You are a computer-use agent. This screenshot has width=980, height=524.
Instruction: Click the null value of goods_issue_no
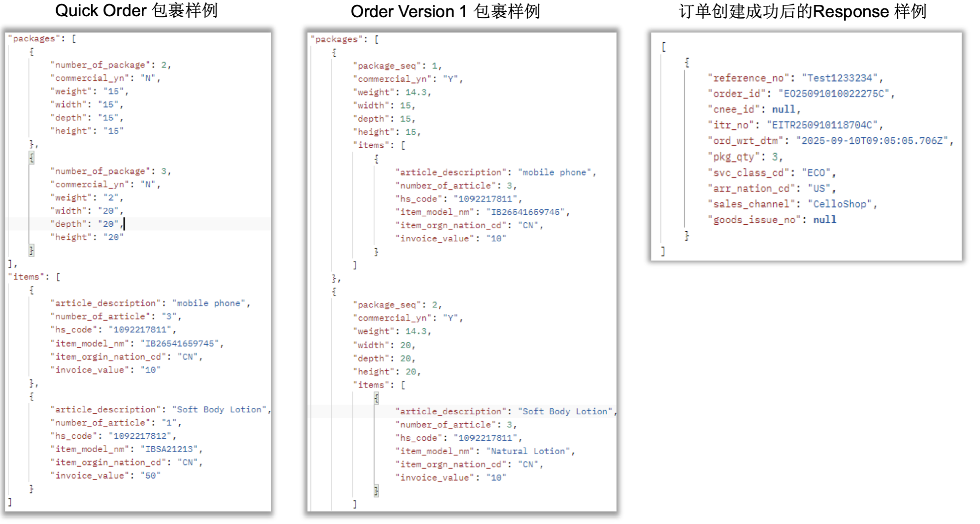click(x=824, y=220)
